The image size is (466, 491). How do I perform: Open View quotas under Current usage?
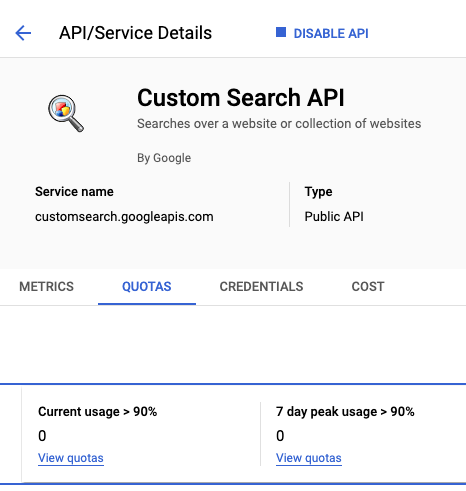click(x=71, y=458)
